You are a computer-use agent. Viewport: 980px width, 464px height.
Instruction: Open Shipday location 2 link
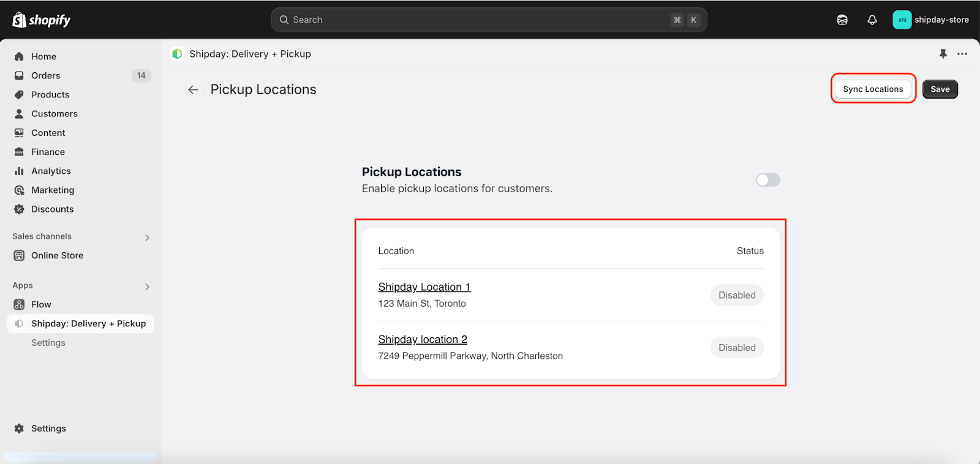pos(423,339)
